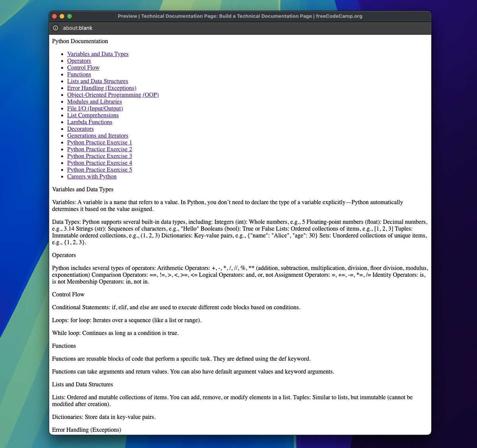Open Python Practice Exercise 1 link

coord(100,142)
